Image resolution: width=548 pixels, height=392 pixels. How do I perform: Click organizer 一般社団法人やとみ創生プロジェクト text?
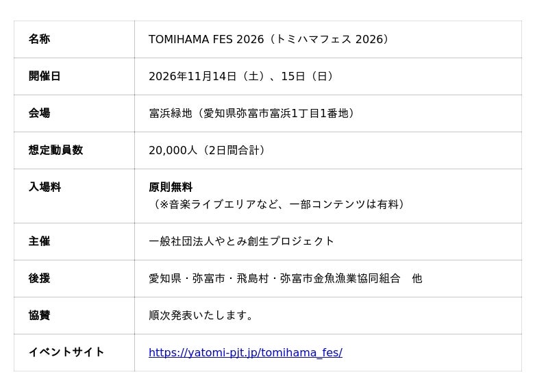[x=241, y=241]
